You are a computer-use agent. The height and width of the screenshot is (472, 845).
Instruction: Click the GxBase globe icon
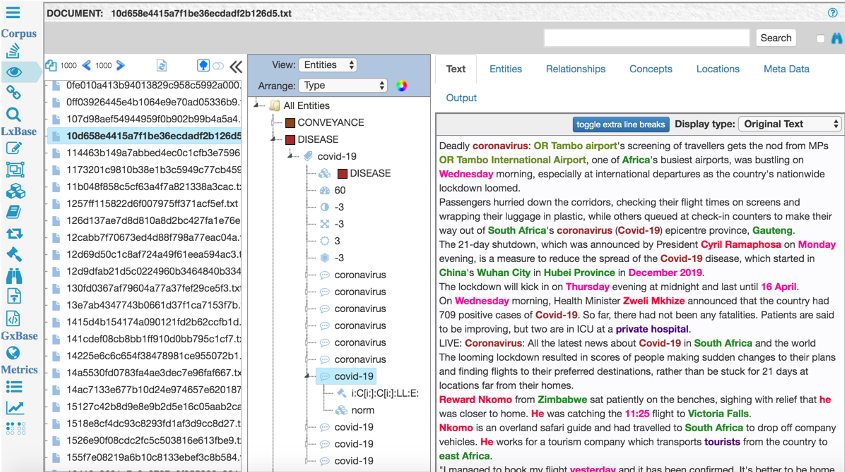pyautogui.click(x=13, y=353)
